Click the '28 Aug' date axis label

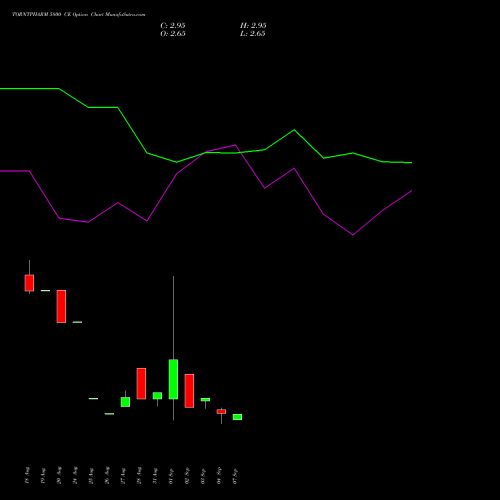[x=139, y=476]
